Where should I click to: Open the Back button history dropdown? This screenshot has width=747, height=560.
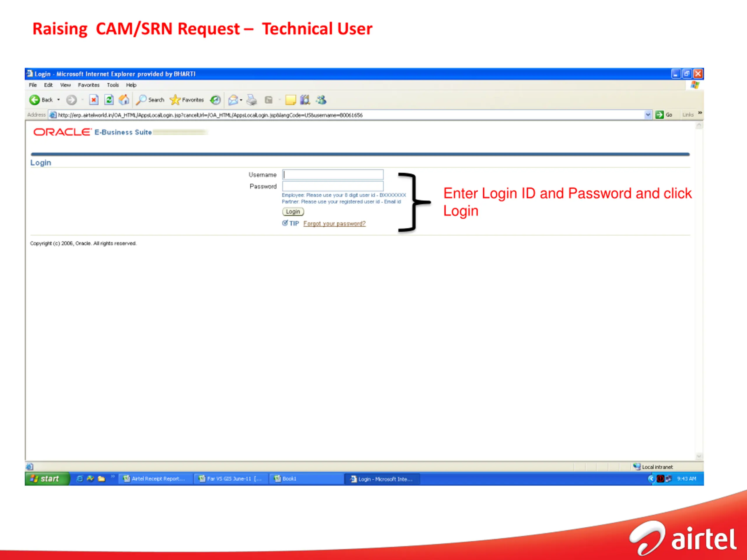click(x=59, y=99)
